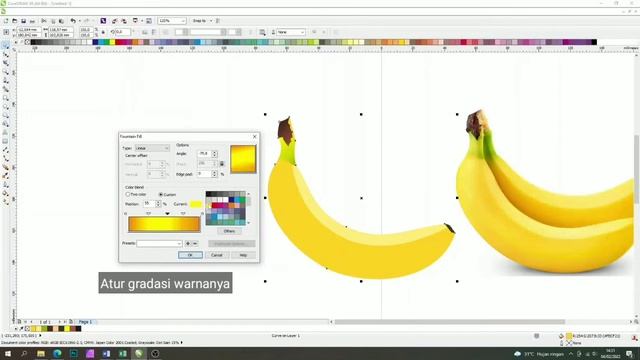640x360 pixels.
Task: Open the undo history dropdown arrow
Action: 80,21
